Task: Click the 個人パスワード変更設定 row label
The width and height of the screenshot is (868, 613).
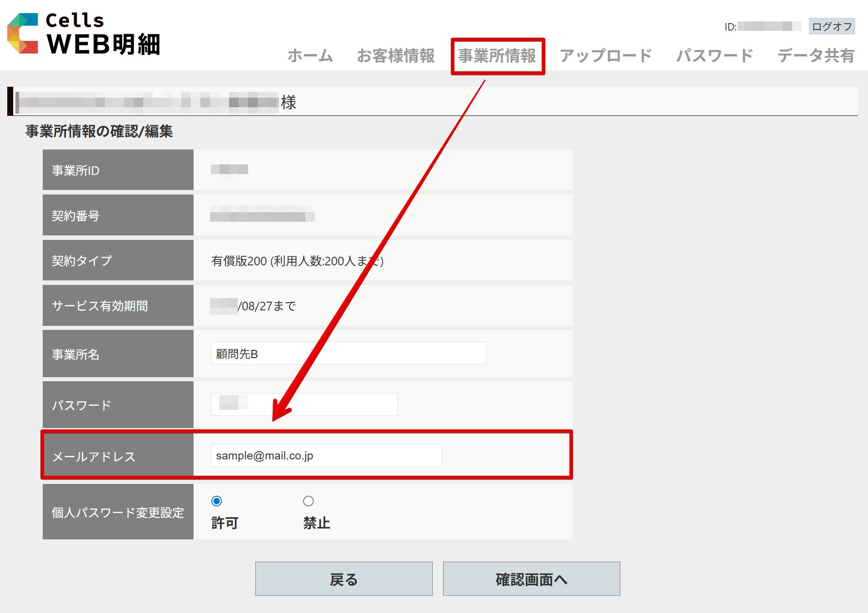Action: [118, 513]
